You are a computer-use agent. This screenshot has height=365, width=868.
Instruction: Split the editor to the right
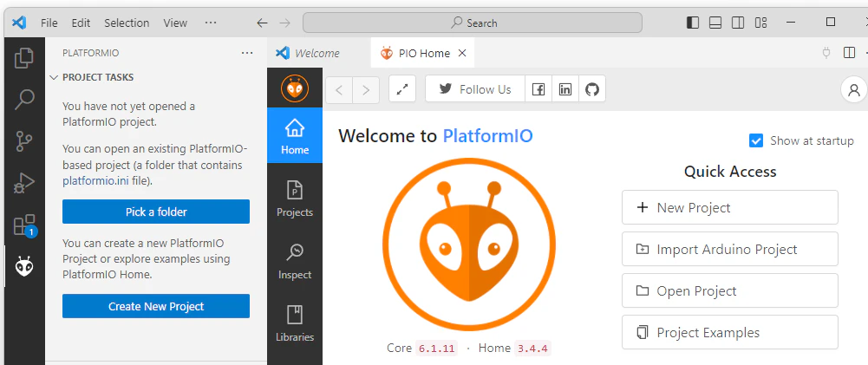tap(849, 53)
